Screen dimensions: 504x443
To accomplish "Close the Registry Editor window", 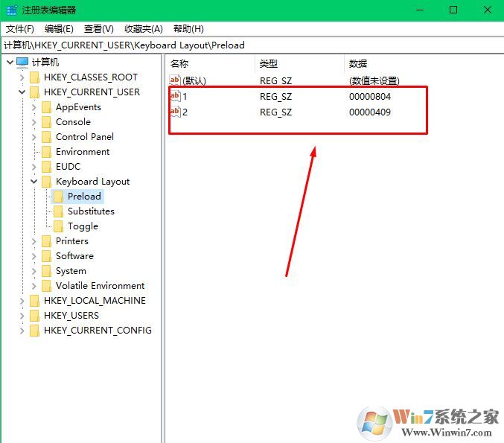I will 488,10.
